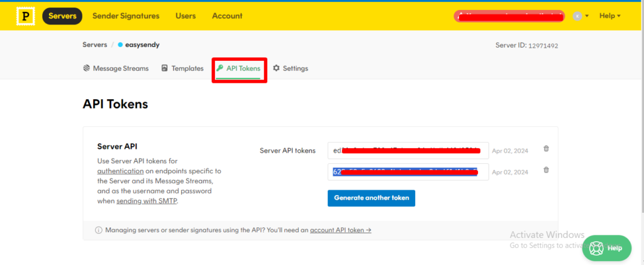Expand the account avatar dropdown arrow
The height and width of the screenshot is (265, 644).
587,16
